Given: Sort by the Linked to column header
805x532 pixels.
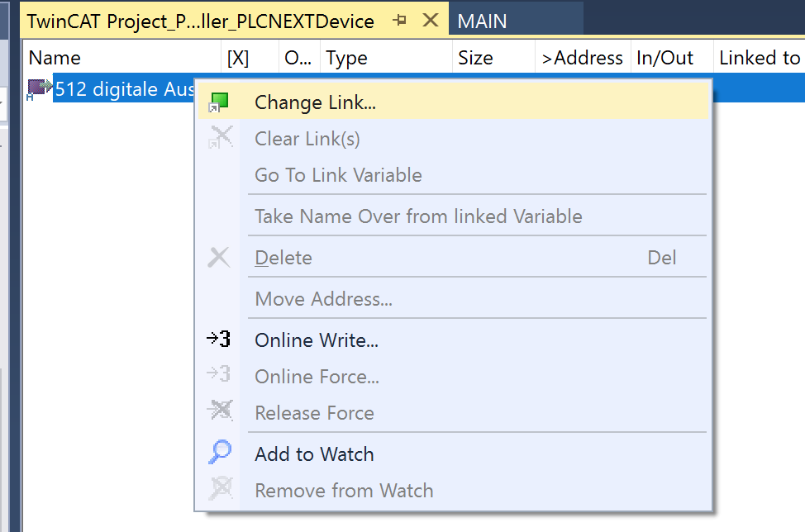Looking at the screenshot, I should pyautogui.click(x=760, y=58).
